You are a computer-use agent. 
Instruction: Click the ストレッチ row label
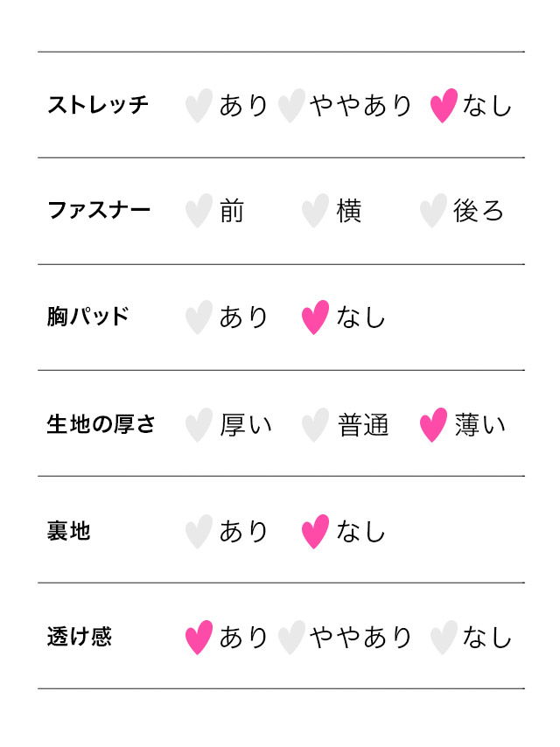(98, 106)
